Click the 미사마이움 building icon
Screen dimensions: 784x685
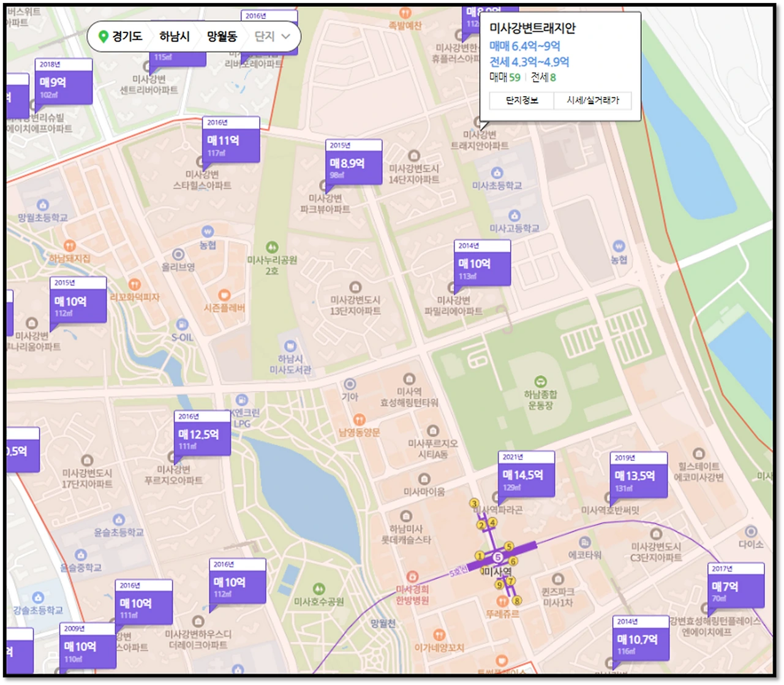click(x=424, y=479)
